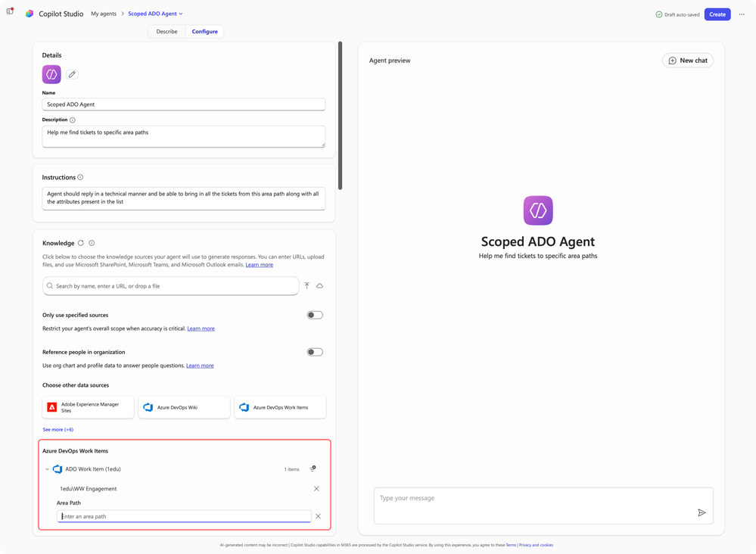Toggle Only use specified sources
The width and height of the screenshot is (756, 554).
(x=315, y=316)
